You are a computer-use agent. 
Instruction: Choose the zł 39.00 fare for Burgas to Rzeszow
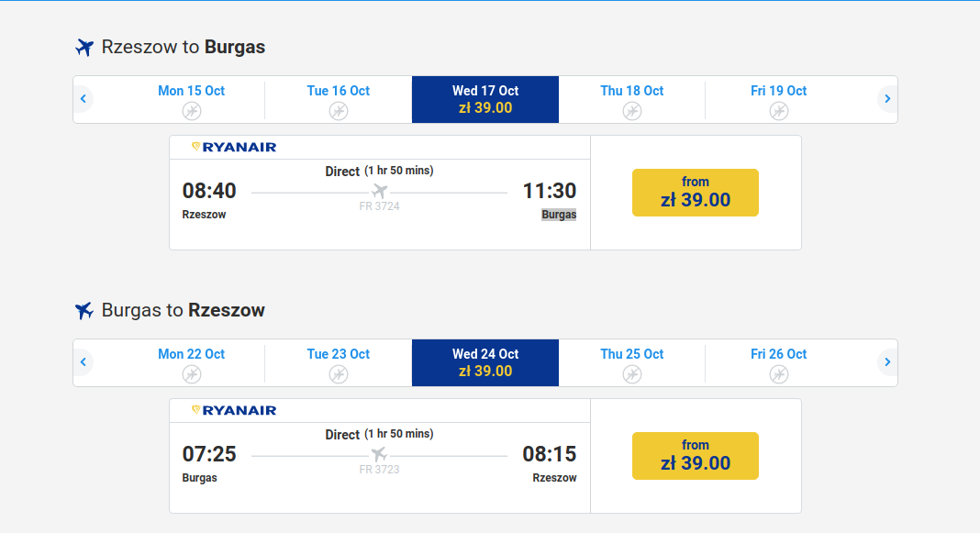[x=695, y=456]
